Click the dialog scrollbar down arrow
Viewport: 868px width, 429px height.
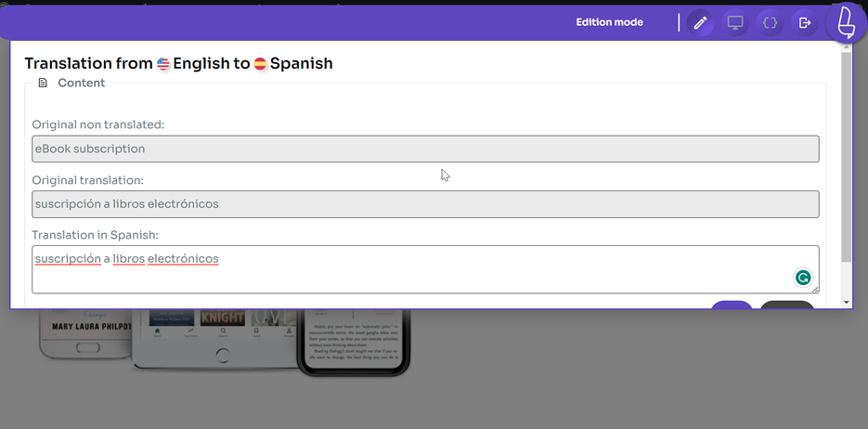click(846, 303)
